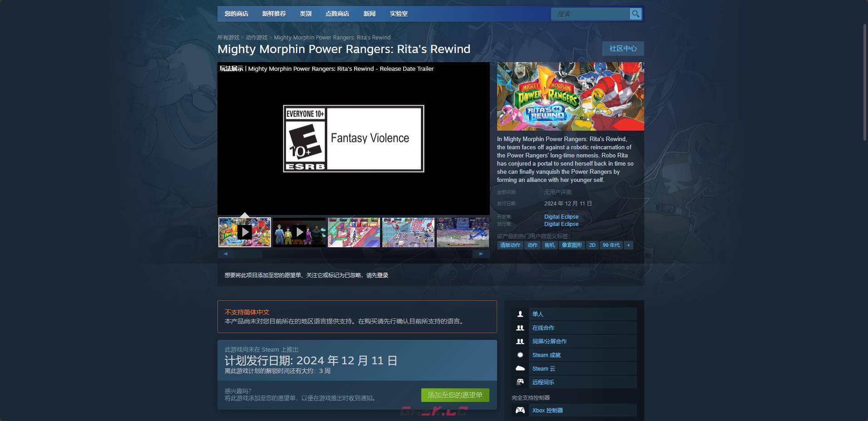Image resolution: width=868 pixels, height=421 pixels.
Task: Click the 无用户评测 review text
Action: (x=558, y=192)
